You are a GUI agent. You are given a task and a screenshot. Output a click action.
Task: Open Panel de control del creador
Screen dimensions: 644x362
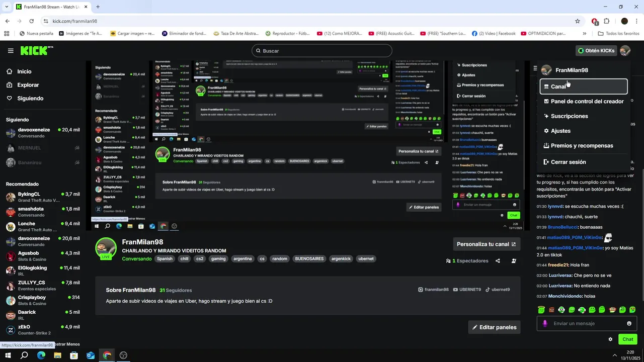point(584,101)
